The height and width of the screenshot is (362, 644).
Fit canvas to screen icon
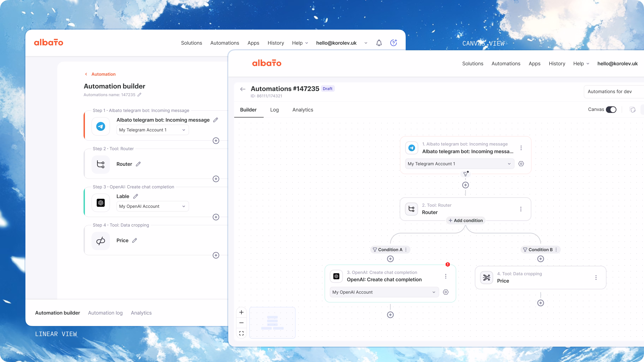tap(241, 333)
